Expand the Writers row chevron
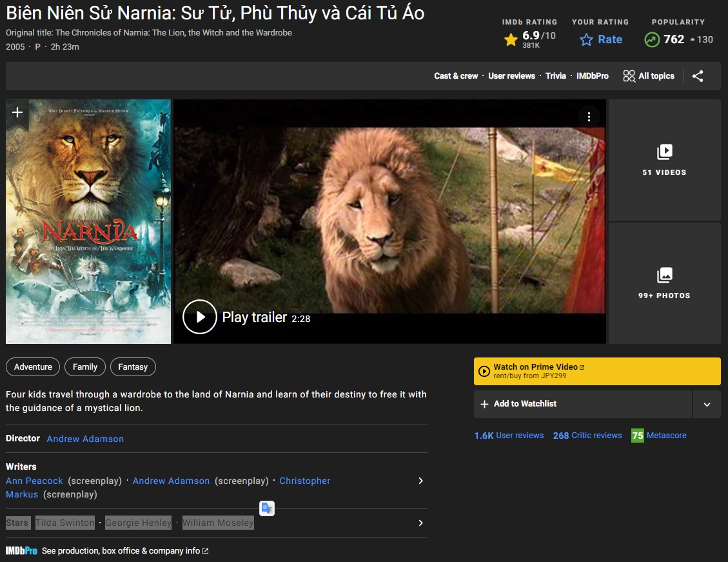The image size is (728, 562). [420, 481]
